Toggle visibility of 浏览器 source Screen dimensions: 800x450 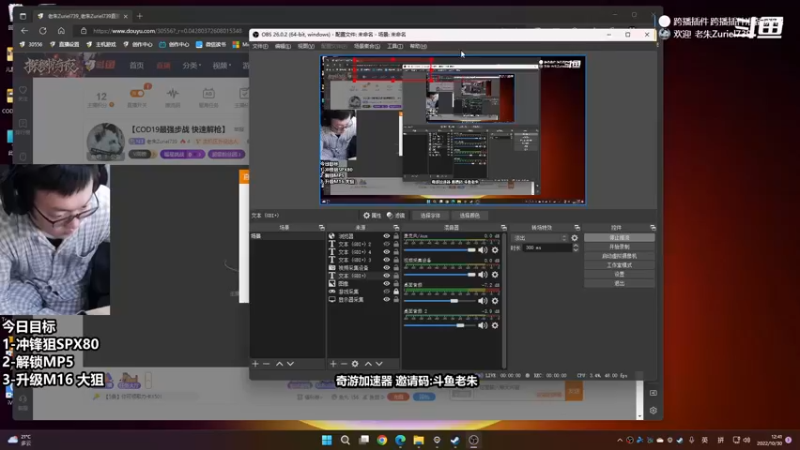(x=386, y=236)
